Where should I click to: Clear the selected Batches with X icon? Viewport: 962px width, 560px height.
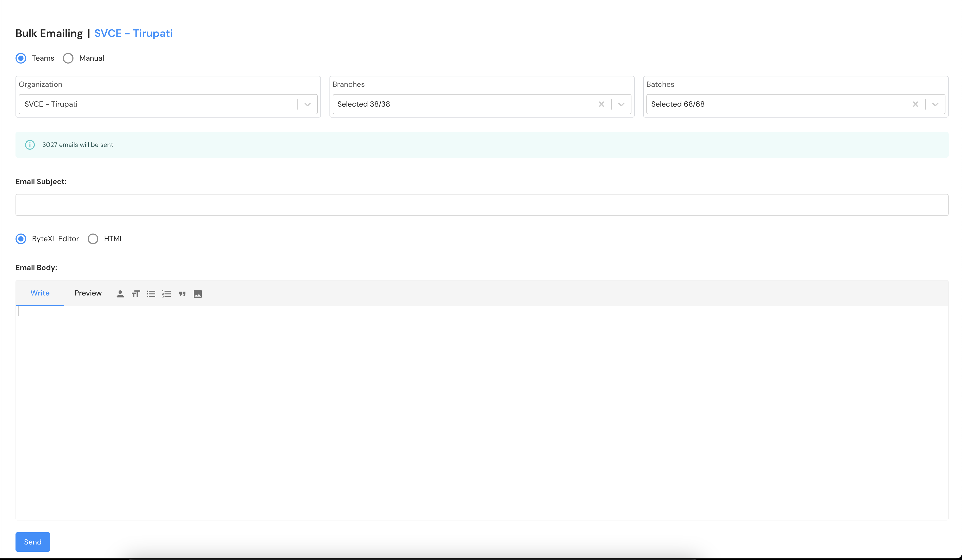coord(915,104)
